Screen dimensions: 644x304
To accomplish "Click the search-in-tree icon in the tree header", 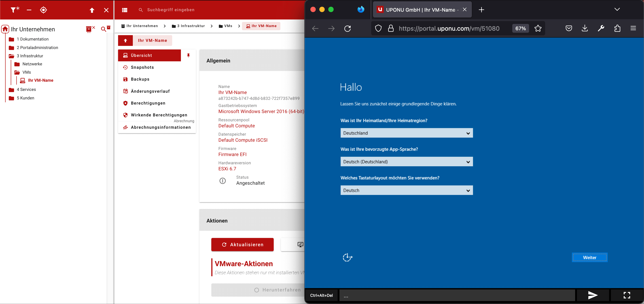I will [106, 28].
